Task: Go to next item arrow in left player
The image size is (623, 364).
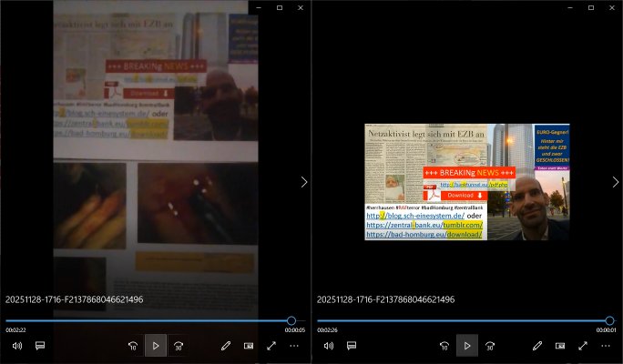Action: 303,182
